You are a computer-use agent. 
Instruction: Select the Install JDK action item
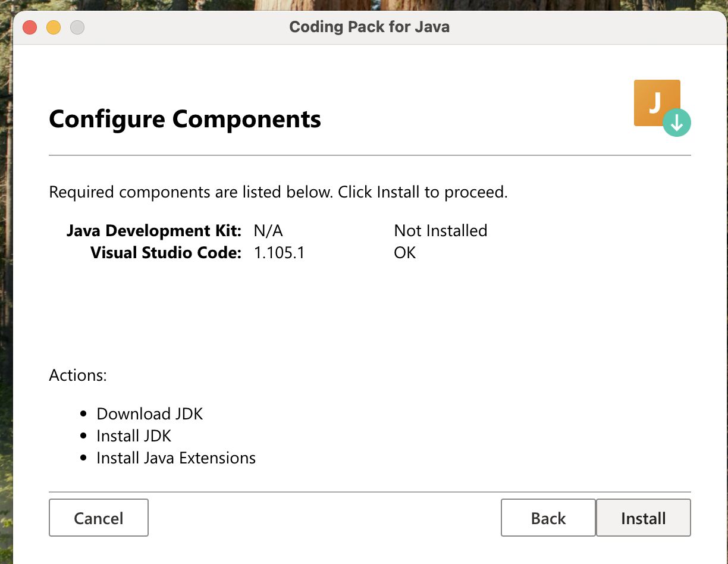(134, 435)
